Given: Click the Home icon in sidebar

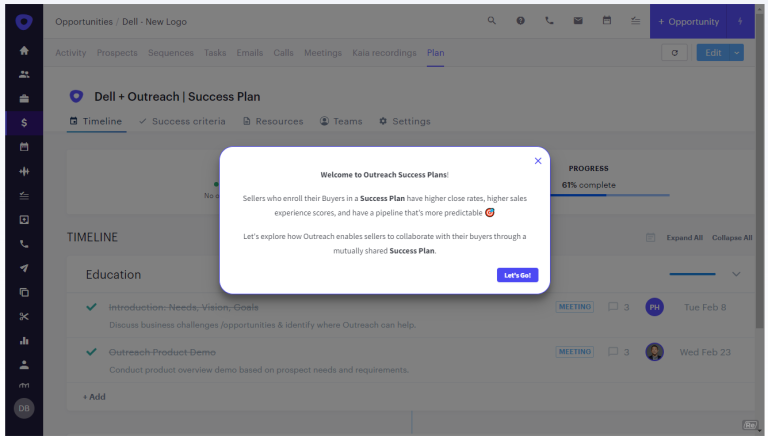Looking at the screenshot, I should tap(24, 50).
